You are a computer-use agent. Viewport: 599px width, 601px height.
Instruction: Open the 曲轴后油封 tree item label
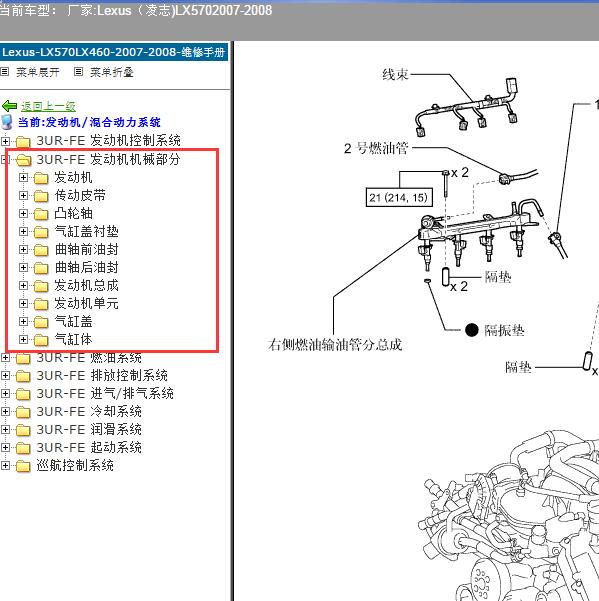(x=87, y=268)
